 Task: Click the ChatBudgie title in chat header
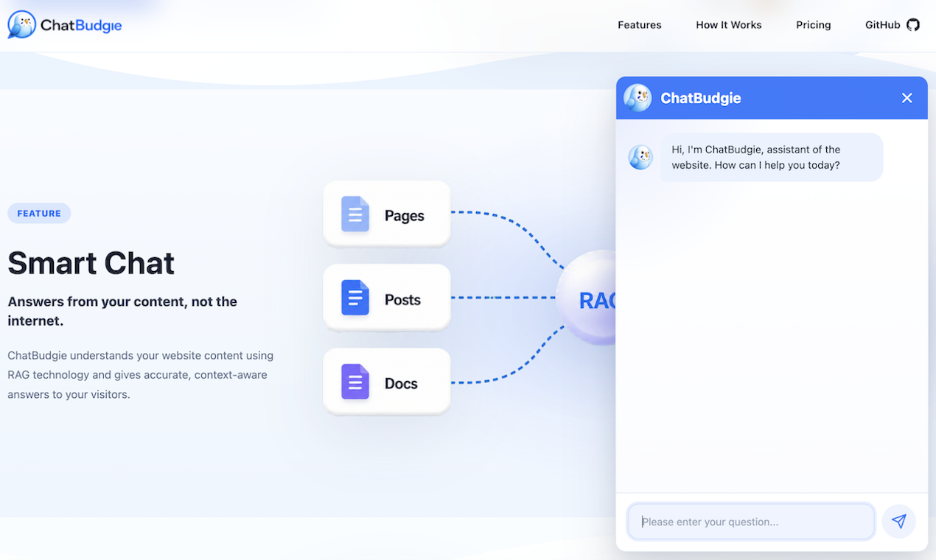pyautogui.click(x=701, y=98)
